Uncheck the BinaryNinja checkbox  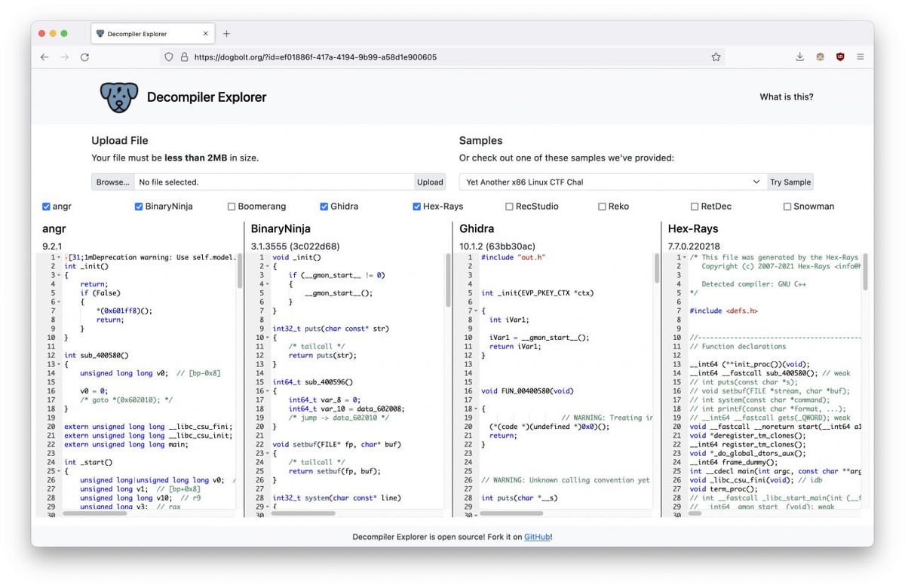coord(139,207)
